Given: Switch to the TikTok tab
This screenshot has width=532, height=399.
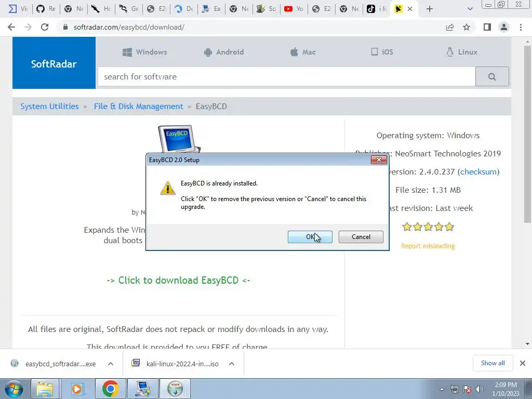Looking at the screenshot, I should 376,9.
